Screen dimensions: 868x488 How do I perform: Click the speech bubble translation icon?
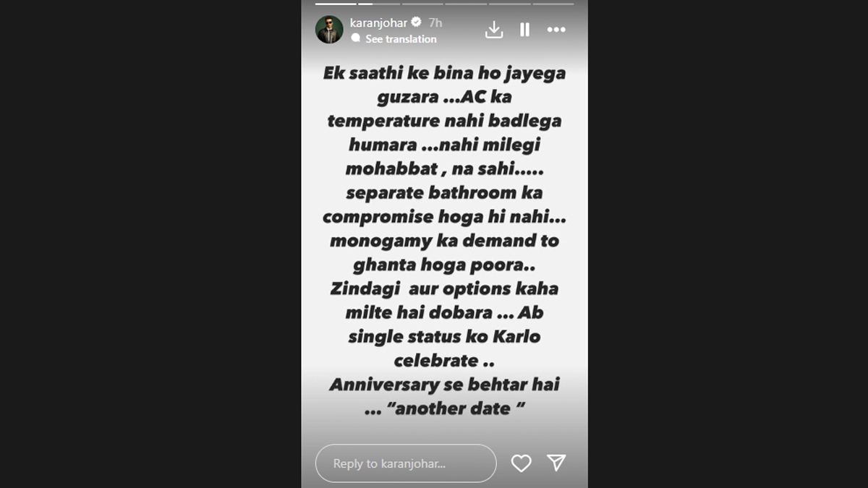click(x=355, y=39)
